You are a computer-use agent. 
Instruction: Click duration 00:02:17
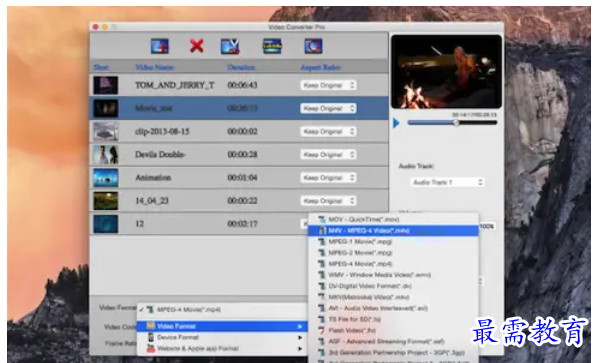(242, 224)
